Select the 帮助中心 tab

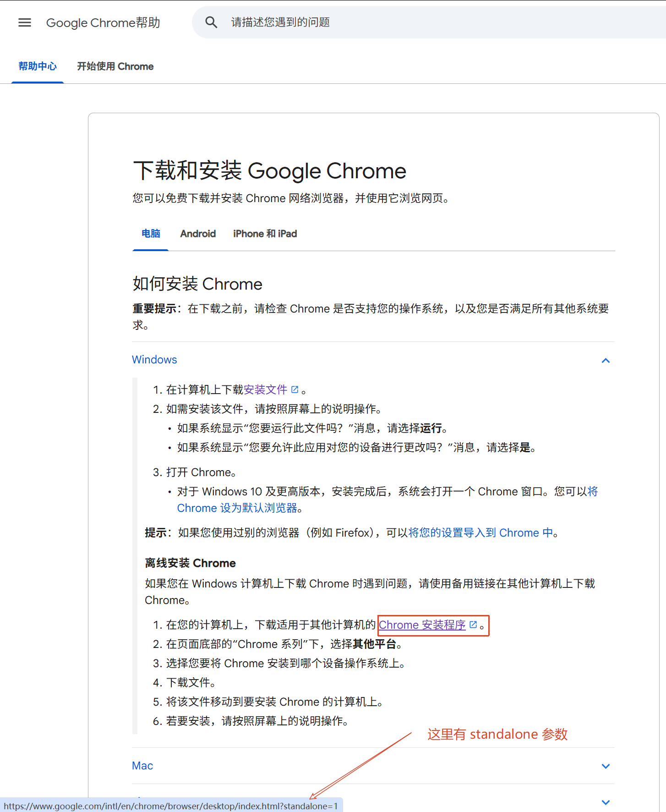pyautogui.click(x=38, y=66)
